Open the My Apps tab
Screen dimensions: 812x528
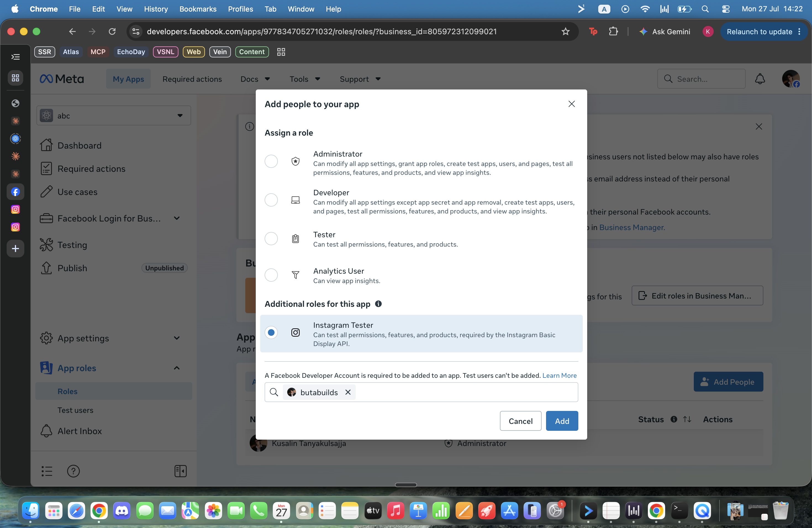pos(128,79)
